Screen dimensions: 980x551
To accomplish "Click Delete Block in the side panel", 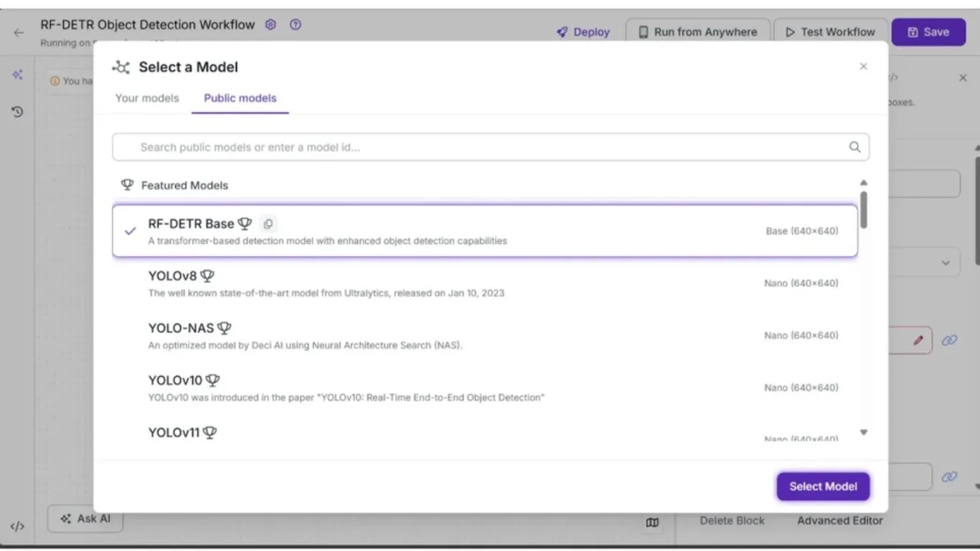I will [732, 521].
